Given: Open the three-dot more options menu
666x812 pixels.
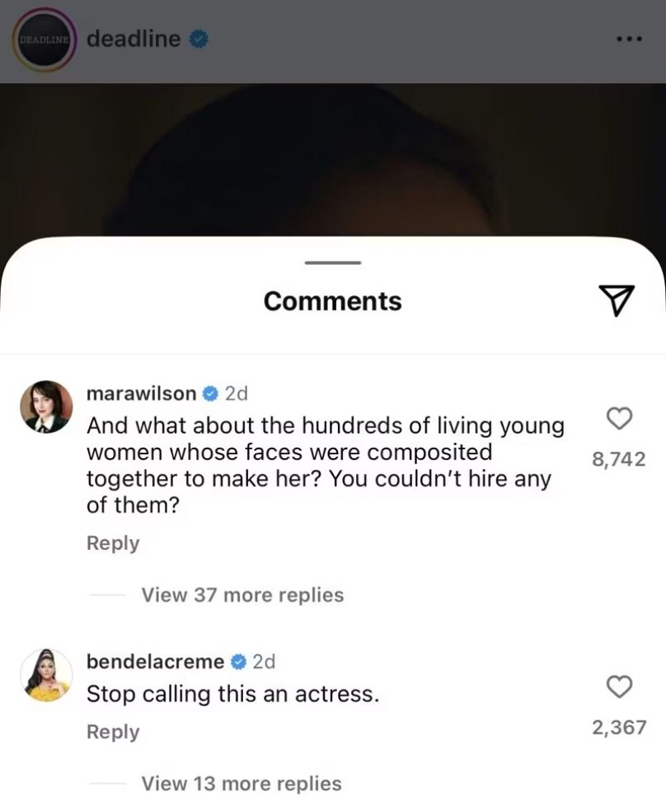Looking at the screenshot, I should point(631,40).
